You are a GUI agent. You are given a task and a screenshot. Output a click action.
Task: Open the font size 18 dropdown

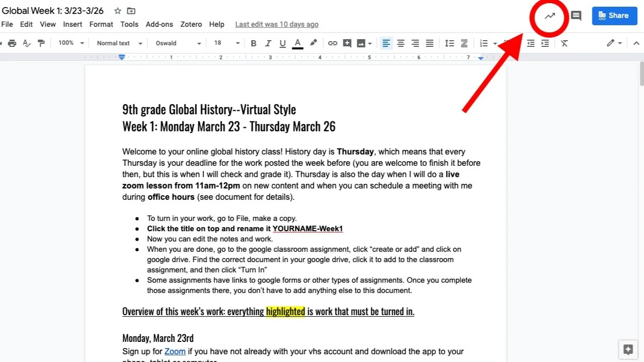click(227, 43)
